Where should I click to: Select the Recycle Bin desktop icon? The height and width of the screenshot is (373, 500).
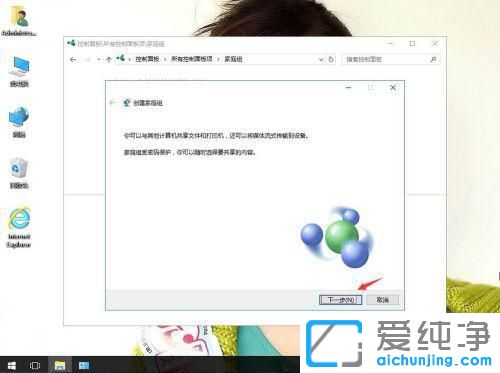(19, 173)
